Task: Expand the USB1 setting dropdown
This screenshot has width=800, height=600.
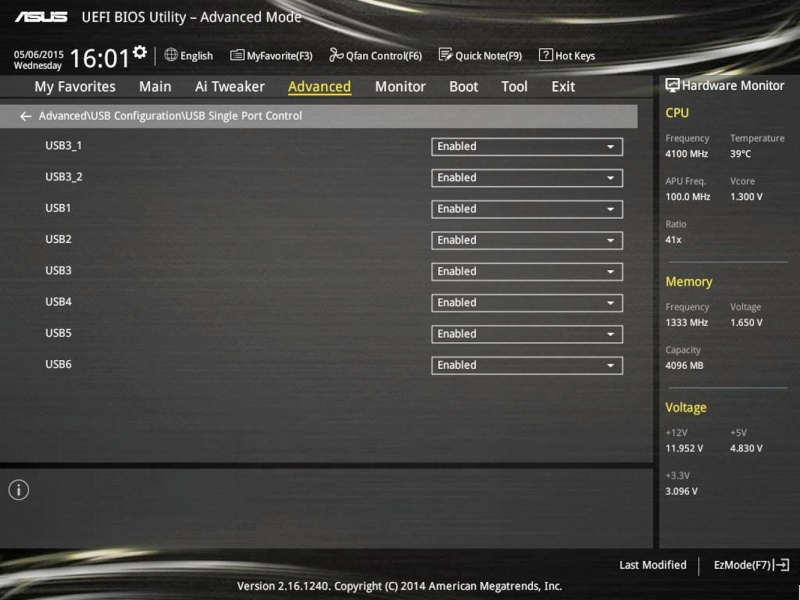Action: 527,209
